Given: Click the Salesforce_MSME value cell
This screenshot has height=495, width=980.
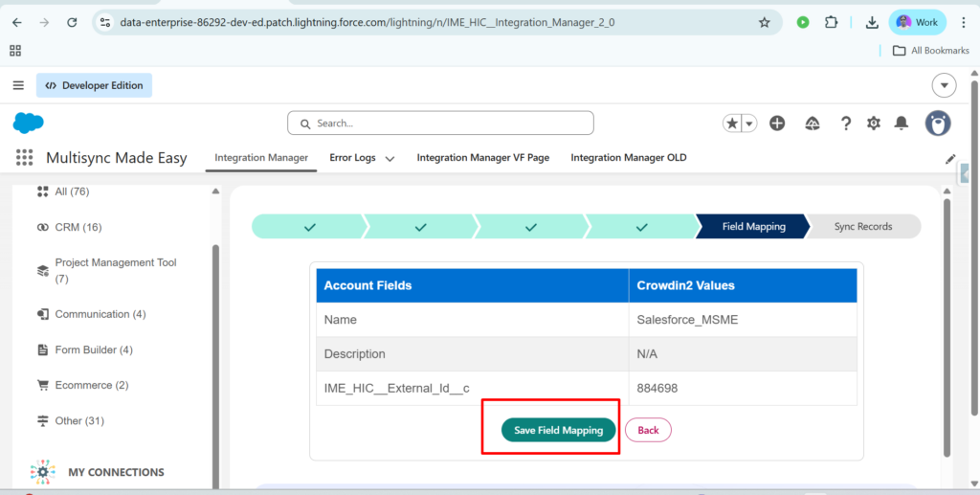Looking at the screenshot, I should pyautogui.click(x=743, y=320).
